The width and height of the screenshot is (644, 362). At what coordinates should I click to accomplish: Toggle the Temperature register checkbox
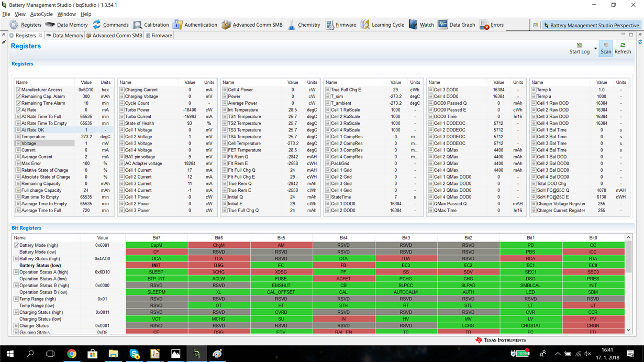coord(18,137)
